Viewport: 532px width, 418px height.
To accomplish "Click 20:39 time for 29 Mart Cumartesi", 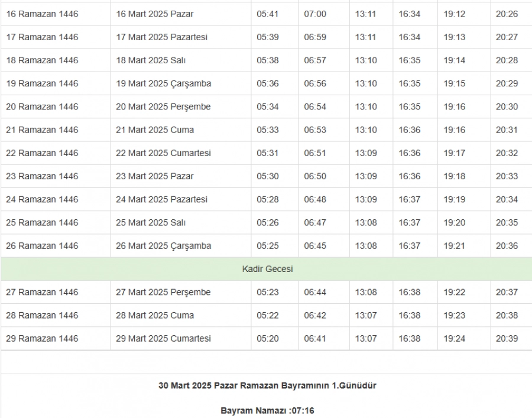I will pos(507,339).
